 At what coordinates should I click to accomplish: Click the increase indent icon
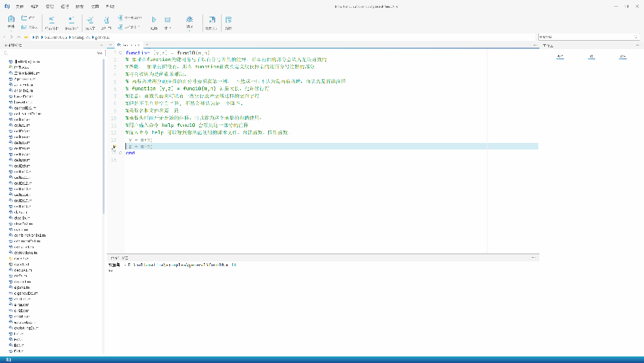(x=90, y=20)
